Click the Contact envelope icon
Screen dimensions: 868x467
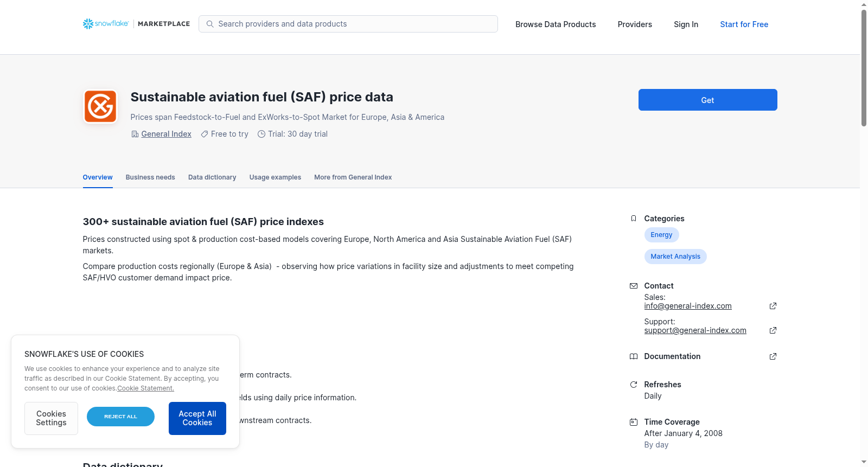point(634,286)
